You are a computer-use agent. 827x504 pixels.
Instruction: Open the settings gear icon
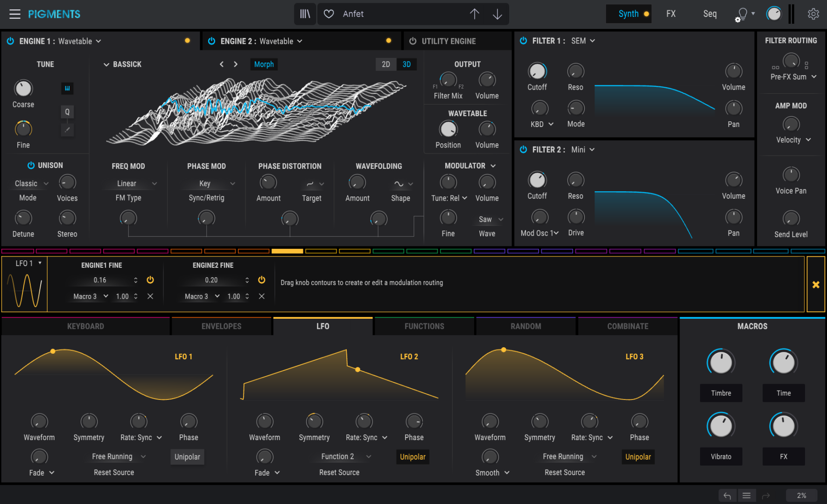pyautogui.click(x=813, y=14)
